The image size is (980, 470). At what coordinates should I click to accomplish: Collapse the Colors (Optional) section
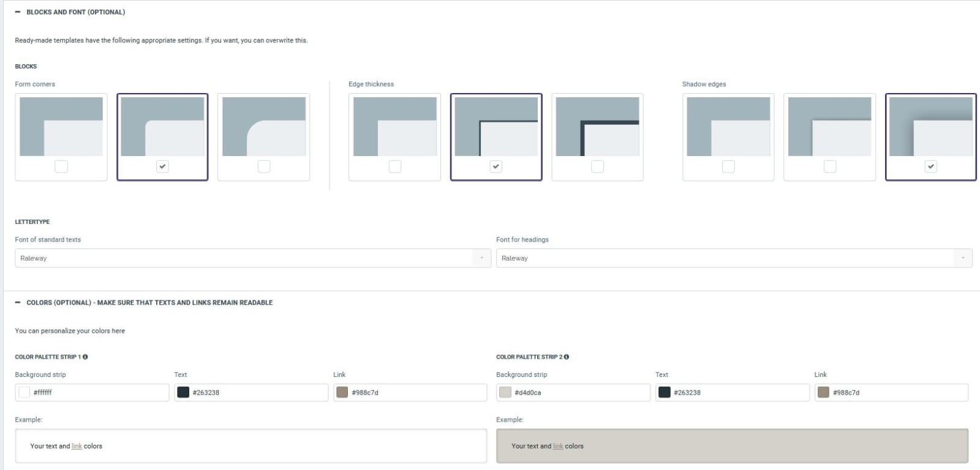click(x=18, y=302)
